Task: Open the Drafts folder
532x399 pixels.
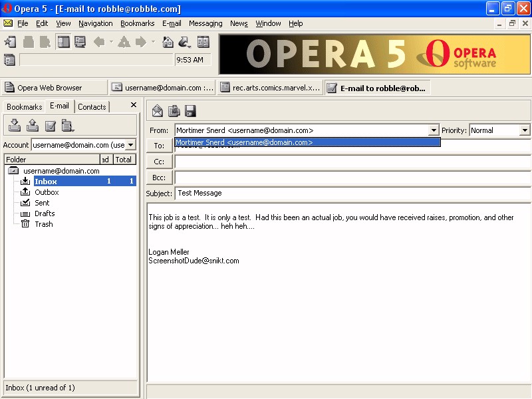Action: tap(45, 213)
